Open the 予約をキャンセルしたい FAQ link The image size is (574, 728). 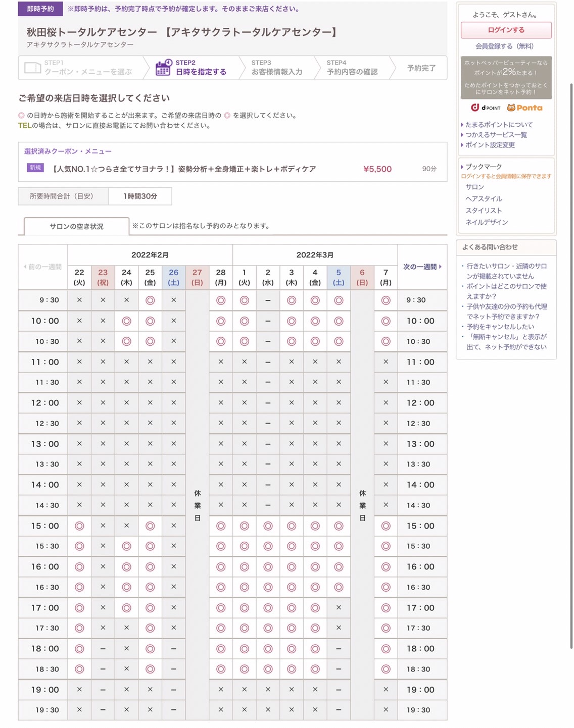500,327
